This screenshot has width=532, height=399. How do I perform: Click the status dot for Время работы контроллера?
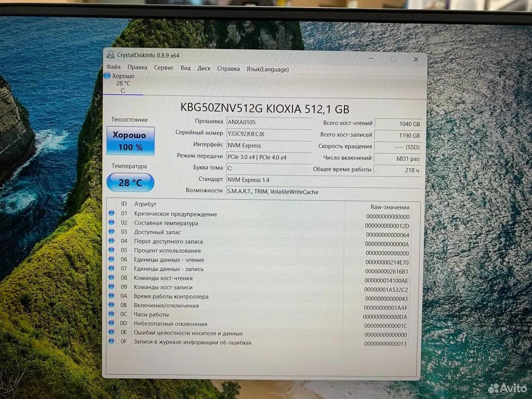111,296
